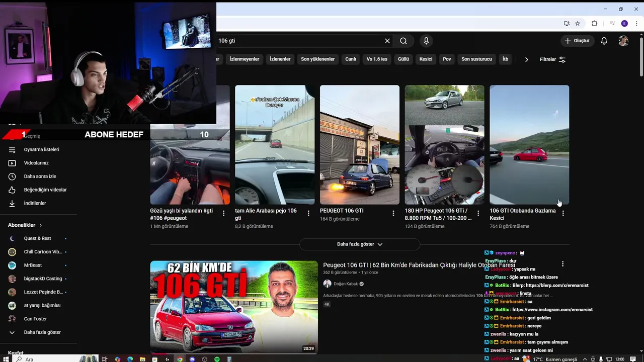Open options menu for 'PEUGEOT 106 GTI' short
644x362 pixels.
[x=393, y=213]
